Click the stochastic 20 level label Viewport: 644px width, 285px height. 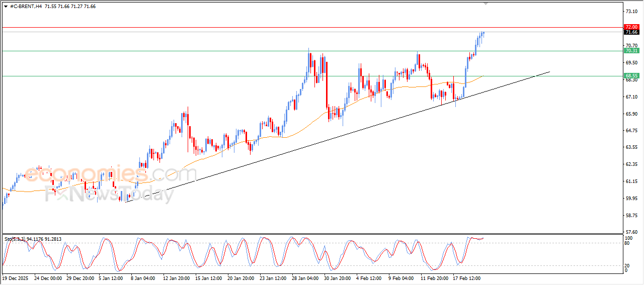pos(627,265)
